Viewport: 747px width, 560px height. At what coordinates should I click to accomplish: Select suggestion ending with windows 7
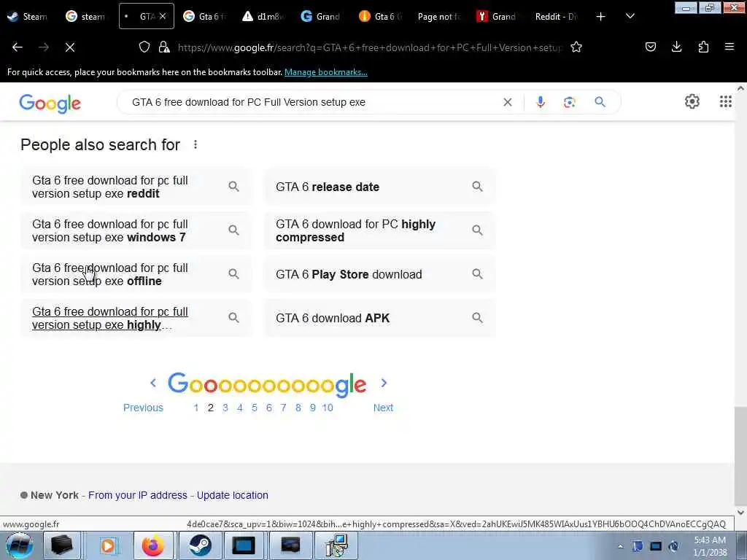pos(136,230)
